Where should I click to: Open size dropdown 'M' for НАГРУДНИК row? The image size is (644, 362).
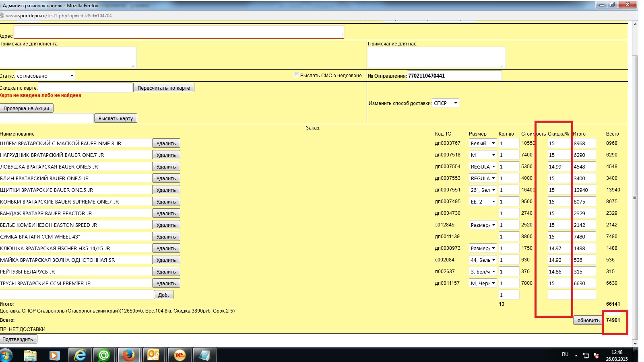point(483,155)
